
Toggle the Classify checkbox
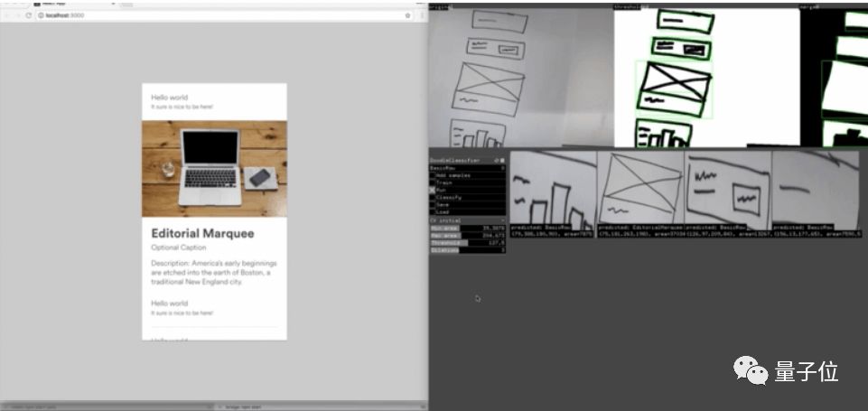click(433, 197)
